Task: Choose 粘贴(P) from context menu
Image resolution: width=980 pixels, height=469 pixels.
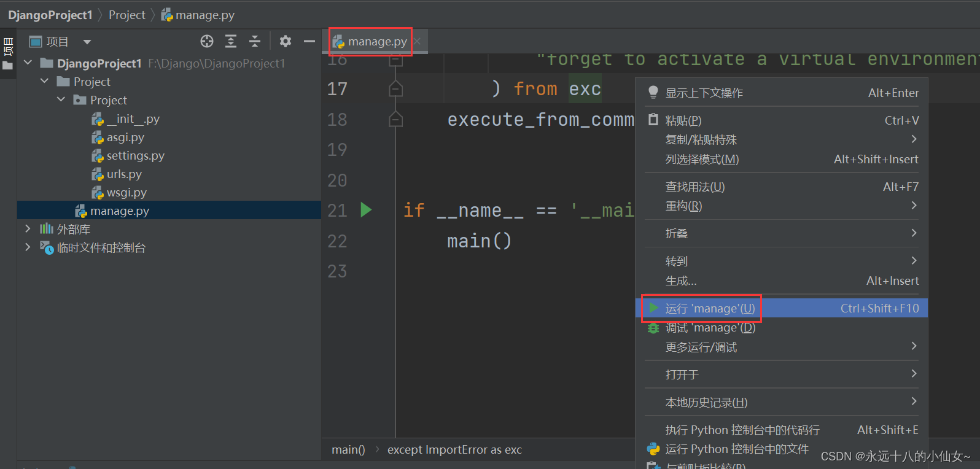Action: pos(782,120)
